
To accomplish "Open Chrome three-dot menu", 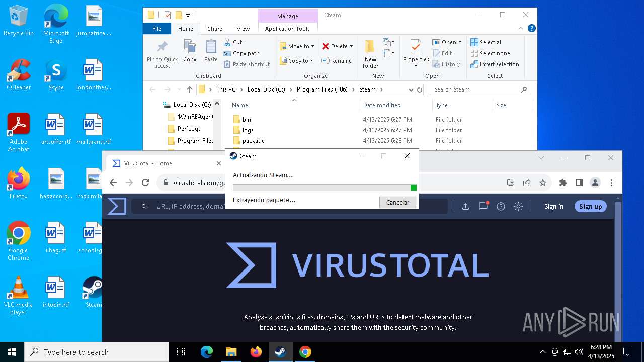I will 612,183.
